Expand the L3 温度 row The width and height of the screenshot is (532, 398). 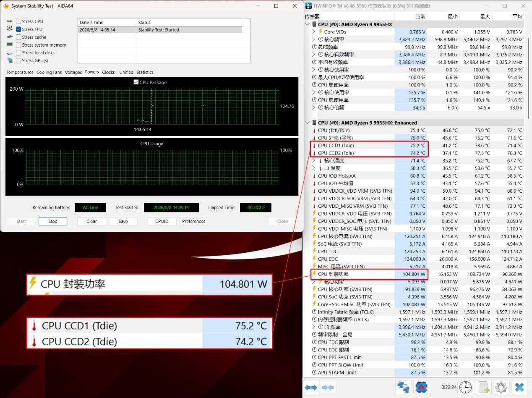click(314, 168)
